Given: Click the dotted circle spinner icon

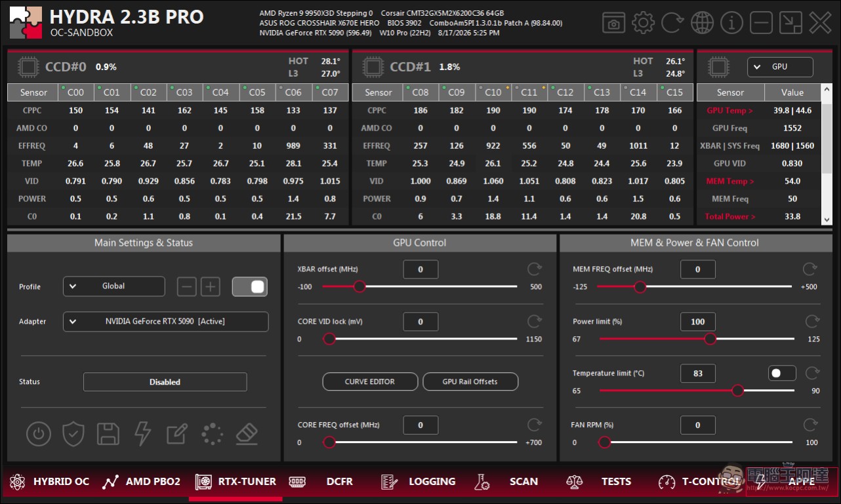Looking at the screenshot, I should click(212, 433).
